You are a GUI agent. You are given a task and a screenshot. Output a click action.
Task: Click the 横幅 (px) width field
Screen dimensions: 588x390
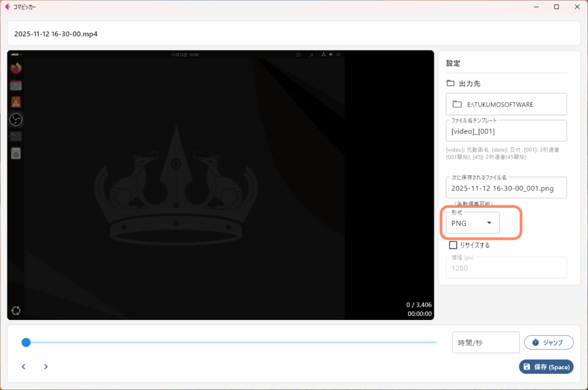[x=506, y=268]
